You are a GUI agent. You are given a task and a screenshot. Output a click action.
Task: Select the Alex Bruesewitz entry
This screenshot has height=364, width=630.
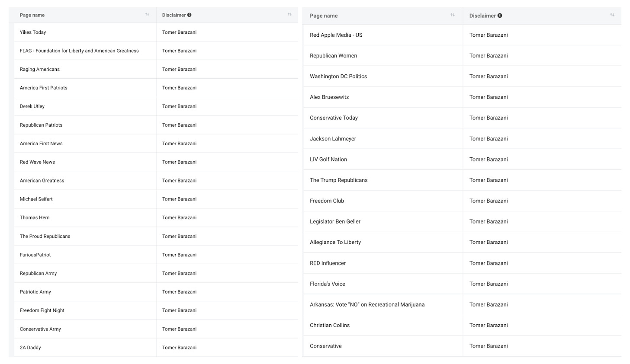(x=329, y=97)
